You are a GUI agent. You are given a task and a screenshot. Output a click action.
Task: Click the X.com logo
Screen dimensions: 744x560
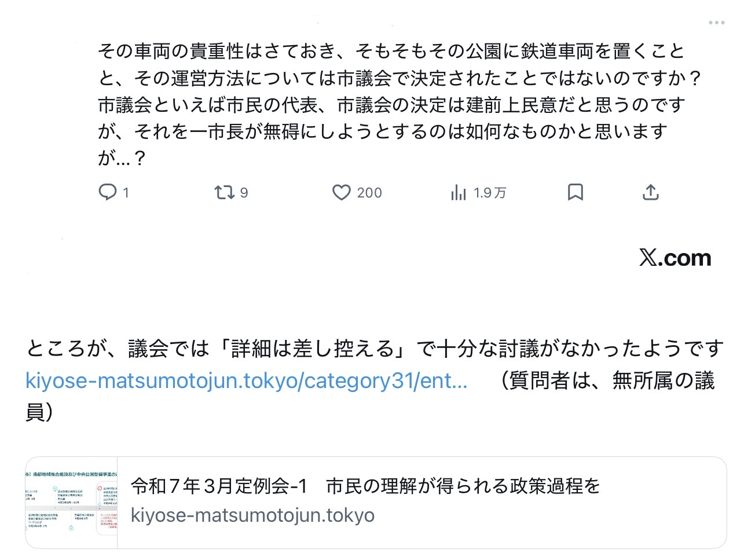(675, 258)
